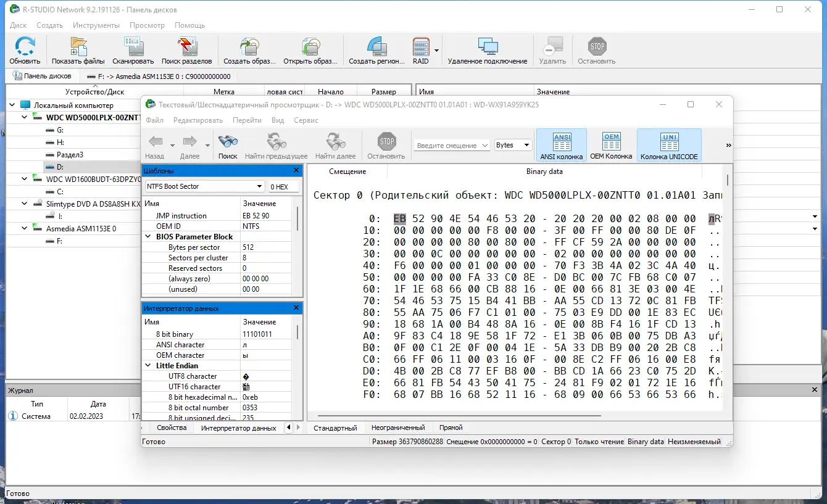This screenshot has width=827, height=504.
Task: Open the Редактировать menu in hex viewer
Action: click(198, 120)
